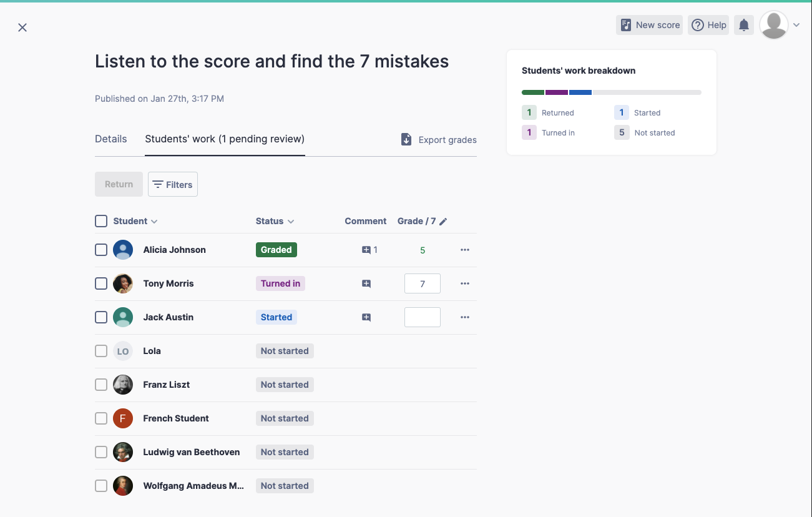Check the box next to Franz Liszt
The height and width of the screenshot is (517, 812).
(x=101, y=385)
